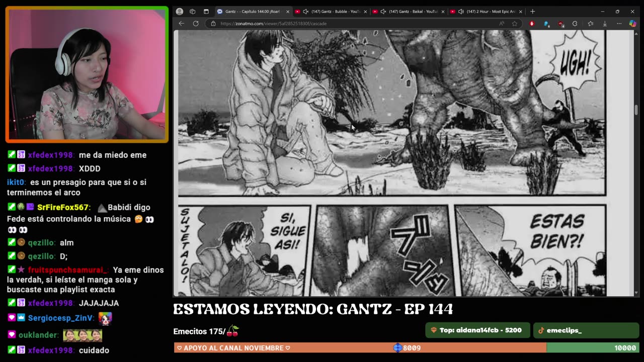Viewport: 644px width, 362px height.
Task: Switch to the Gantz Capítulo 144.00 tab
Action: coord(252,12)
